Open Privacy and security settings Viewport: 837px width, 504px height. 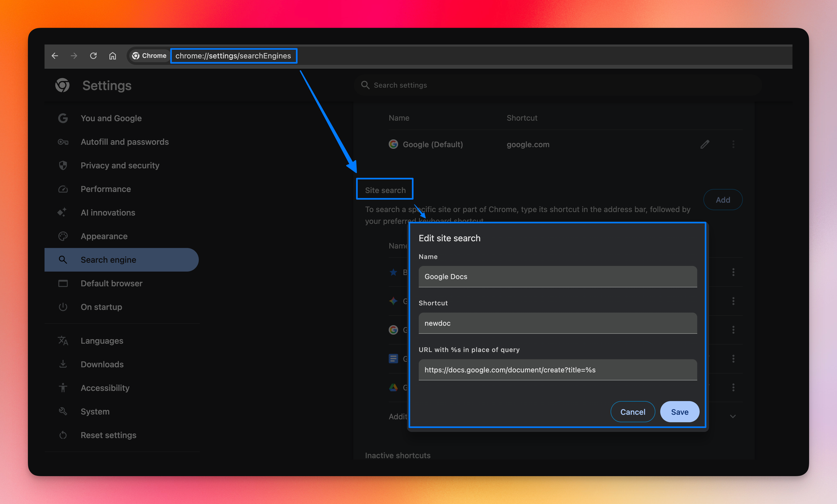click(x=120, y=166)
